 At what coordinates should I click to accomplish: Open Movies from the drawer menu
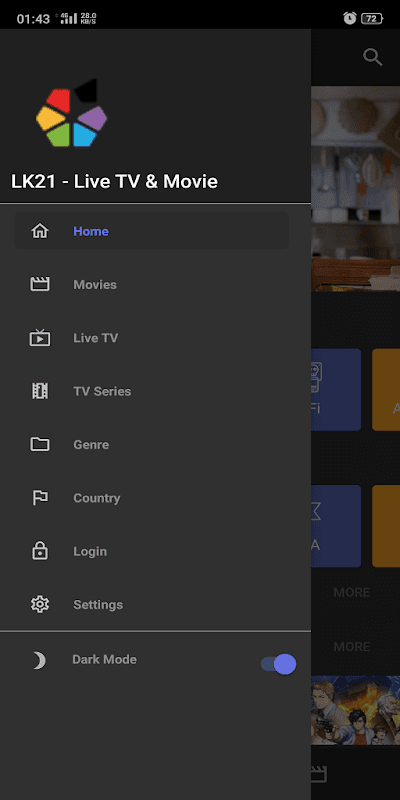152,284
